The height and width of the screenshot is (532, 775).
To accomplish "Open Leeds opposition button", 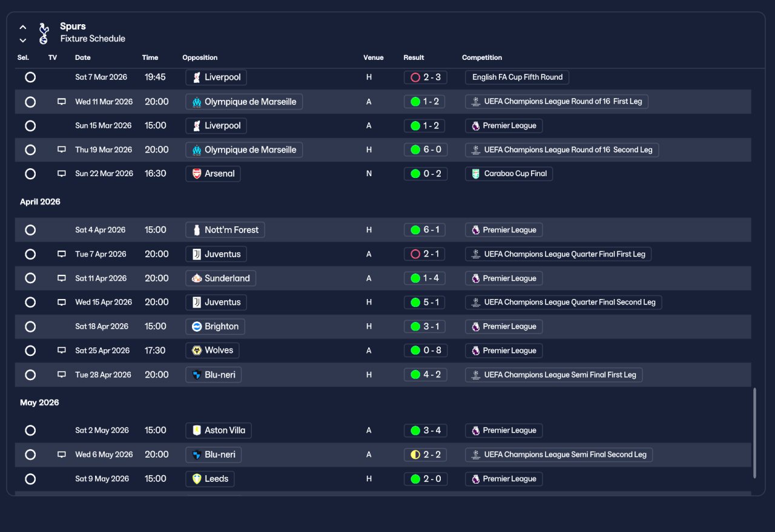I will point(210,479).
